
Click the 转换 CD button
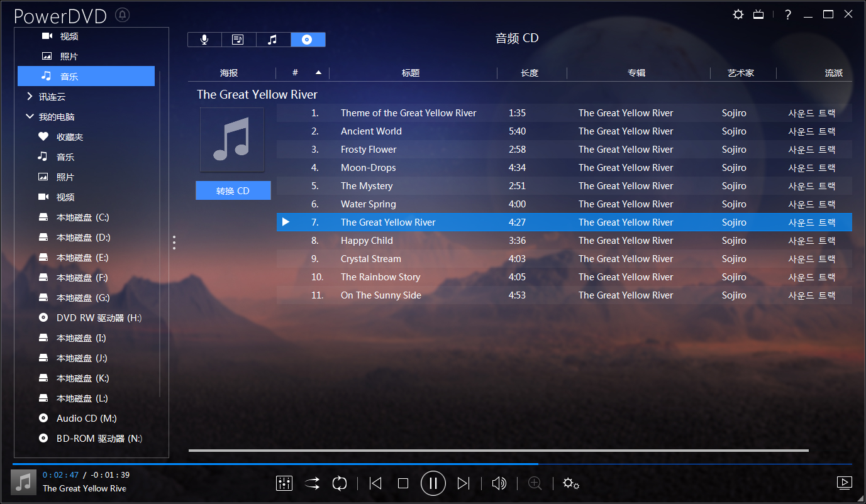pyautogui.click(x=233, y=190)
